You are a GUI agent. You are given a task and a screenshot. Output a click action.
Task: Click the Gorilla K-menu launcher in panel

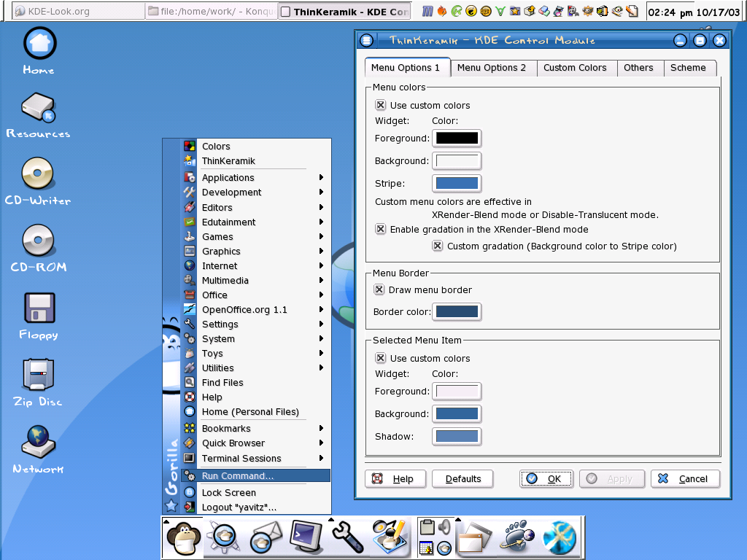(183, 539)
